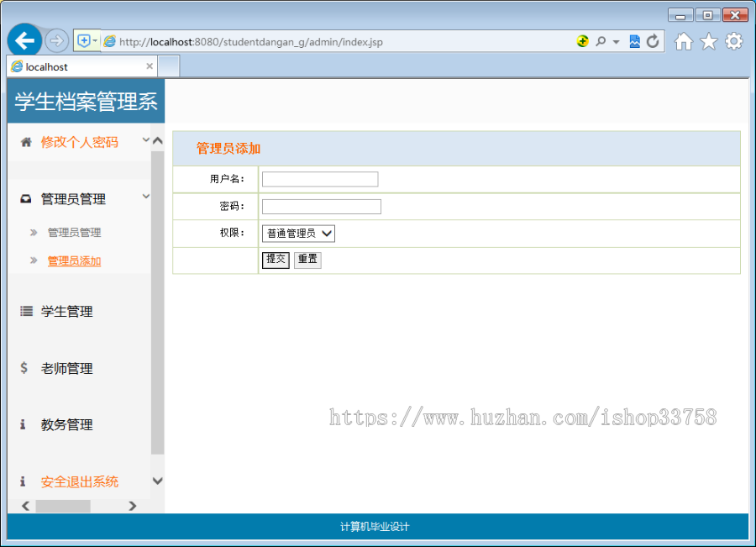Click the address bar URL field
Screen dimensions: 756x547
pos(338,42)
